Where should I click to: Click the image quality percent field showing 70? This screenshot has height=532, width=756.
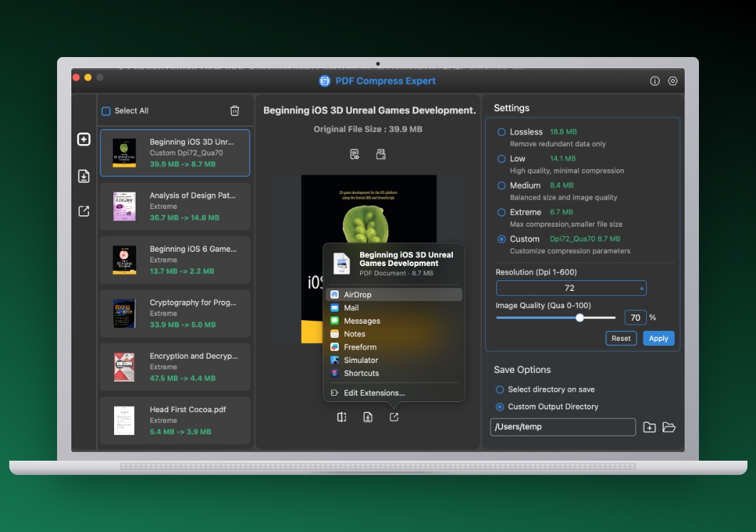tap(635, 317)
